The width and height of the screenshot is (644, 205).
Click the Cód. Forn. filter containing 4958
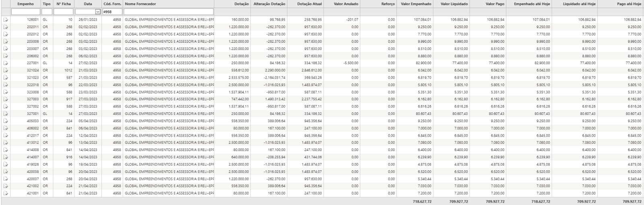pos(112,12)
